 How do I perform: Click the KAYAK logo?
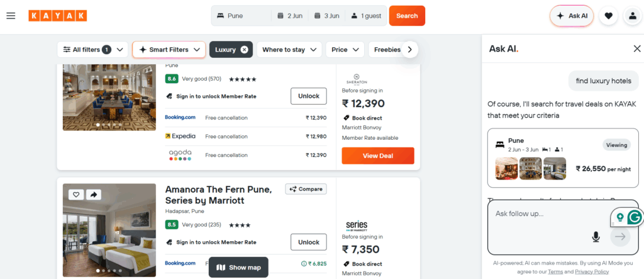tap(57, 16)
